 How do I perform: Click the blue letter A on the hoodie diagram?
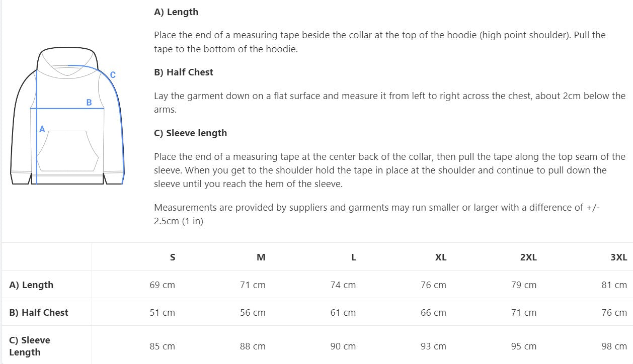42,129
